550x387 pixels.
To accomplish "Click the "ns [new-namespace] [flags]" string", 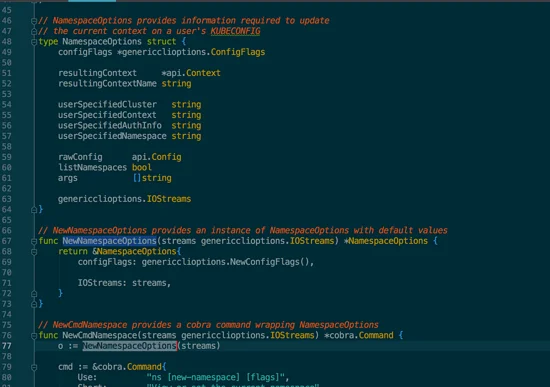I will [x=216, y=378].
